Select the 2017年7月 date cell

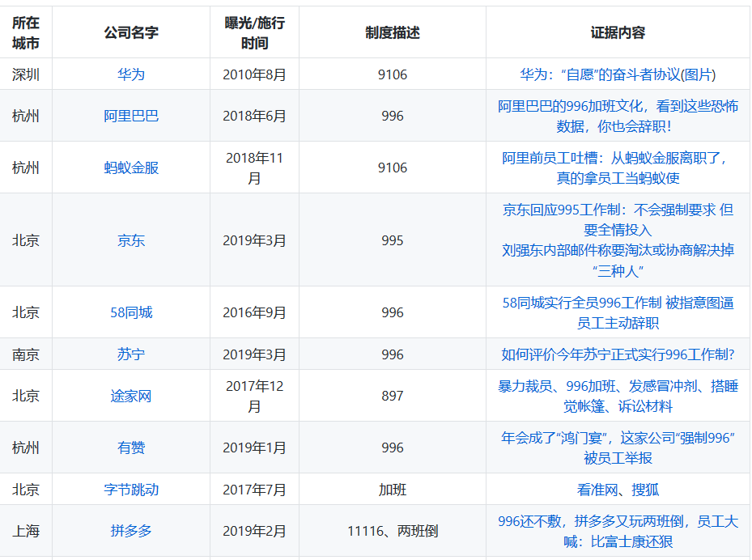tap(254, 490)
